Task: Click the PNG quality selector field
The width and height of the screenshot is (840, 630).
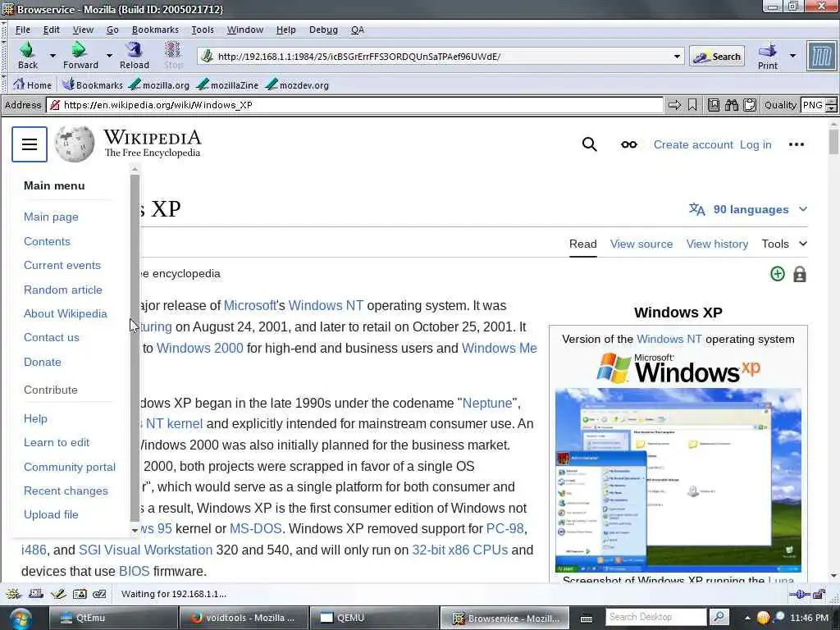Action: coord(813,105)
